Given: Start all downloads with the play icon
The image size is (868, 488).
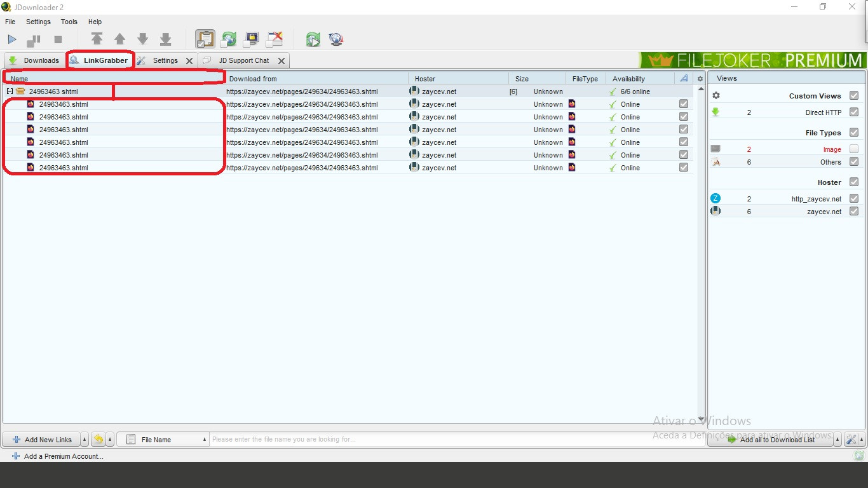Looking at the screenshot, I should click(x=12, y=40).
